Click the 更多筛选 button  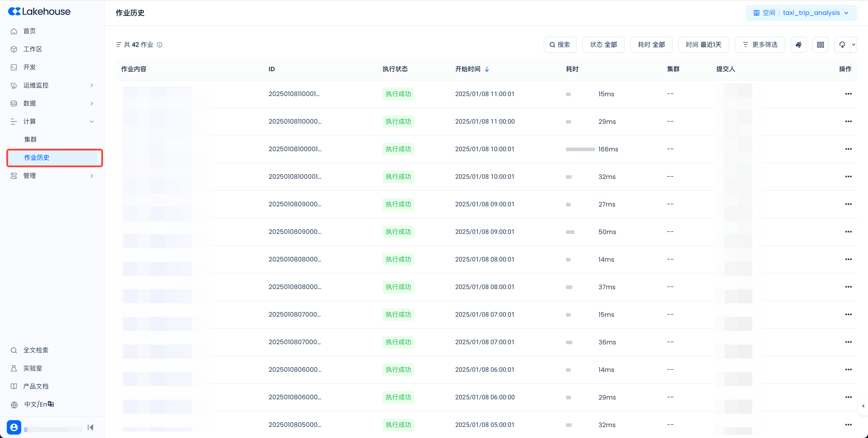tap(760, 45)
